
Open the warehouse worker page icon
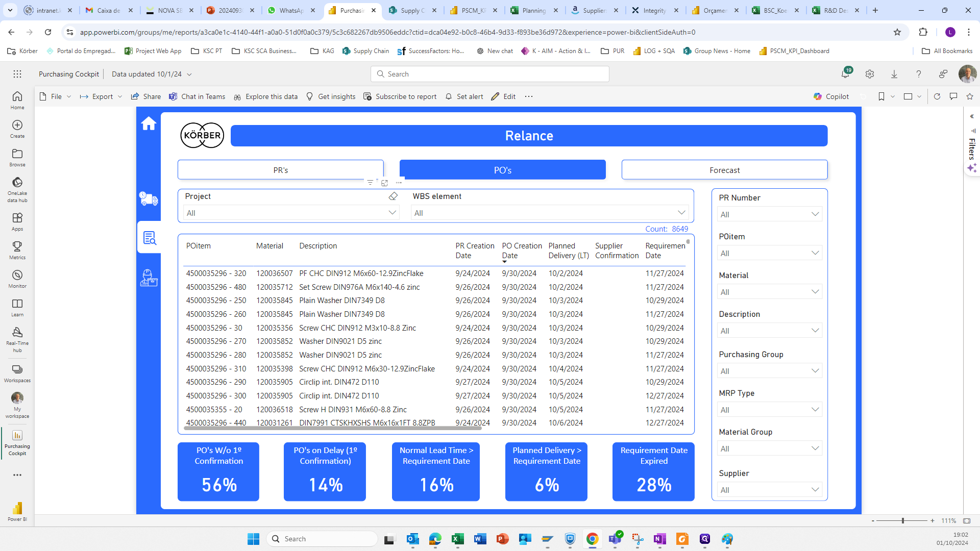(149, 278)
